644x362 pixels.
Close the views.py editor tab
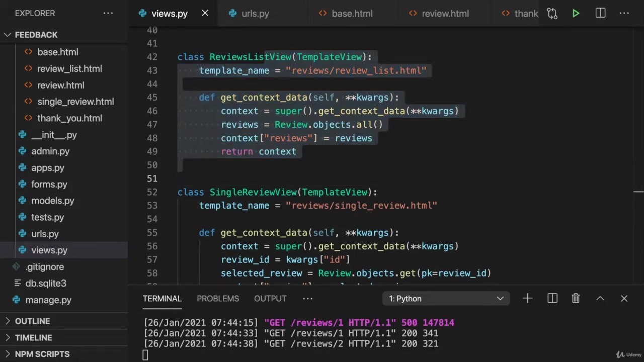[205, 14]
